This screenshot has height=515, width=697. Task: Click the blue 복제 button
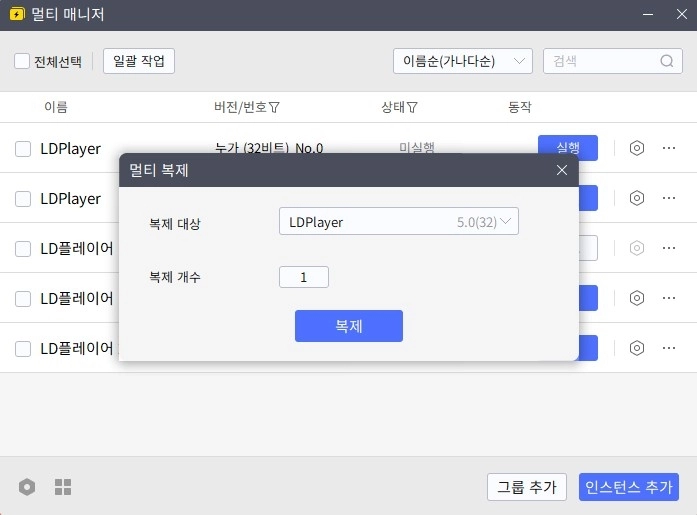tap(349, 326)
